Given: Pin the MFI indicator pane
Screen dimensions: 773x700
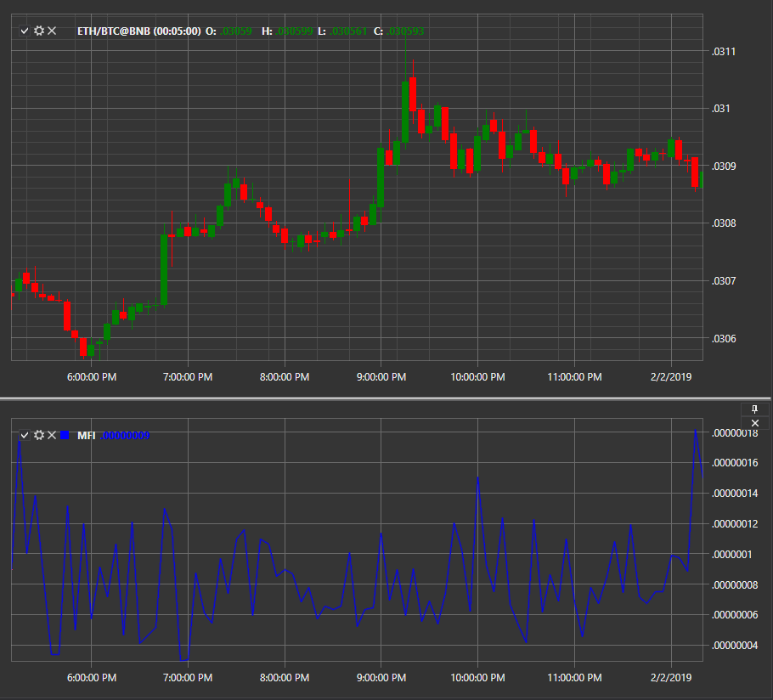Looking at the screenshot, I should [x=754, y=409].
